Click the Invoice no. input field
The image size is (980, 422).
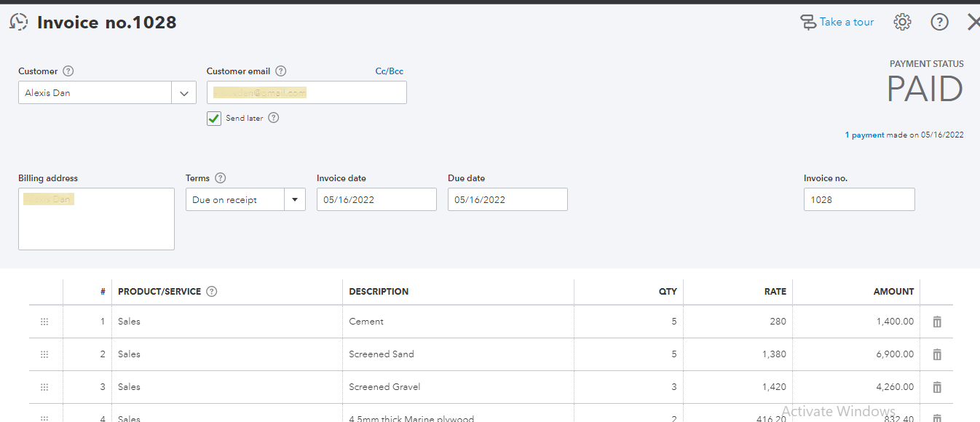(x=859, y=200)
